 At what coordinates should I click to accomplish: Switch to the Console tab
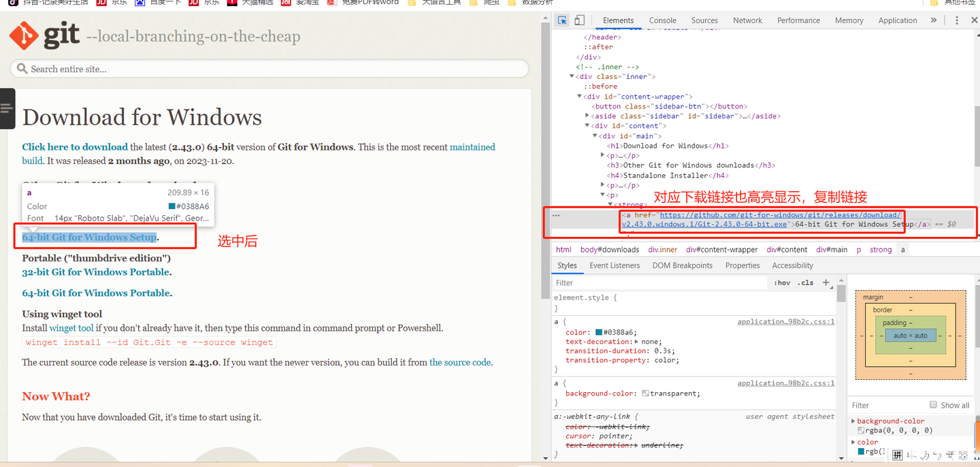[x=662, y=20]
